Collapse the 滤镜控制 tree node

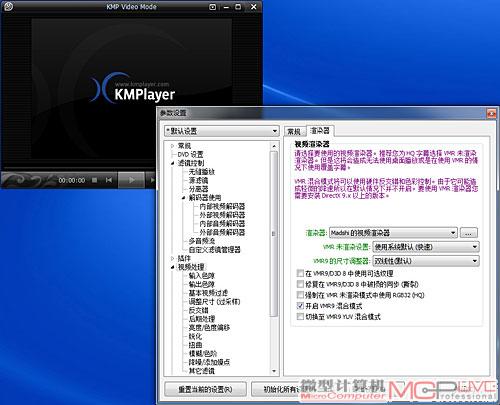tap(172, 163)
